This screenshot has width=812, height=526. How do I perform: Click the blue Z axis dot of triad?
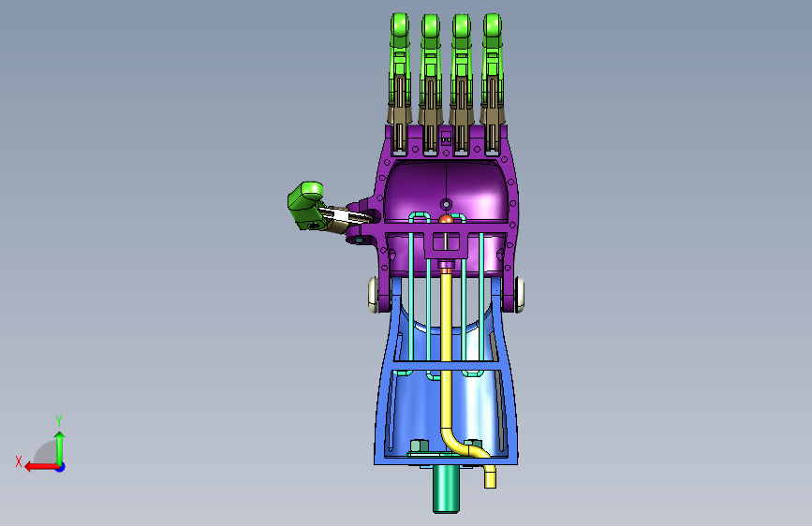[x=61, y=467]
